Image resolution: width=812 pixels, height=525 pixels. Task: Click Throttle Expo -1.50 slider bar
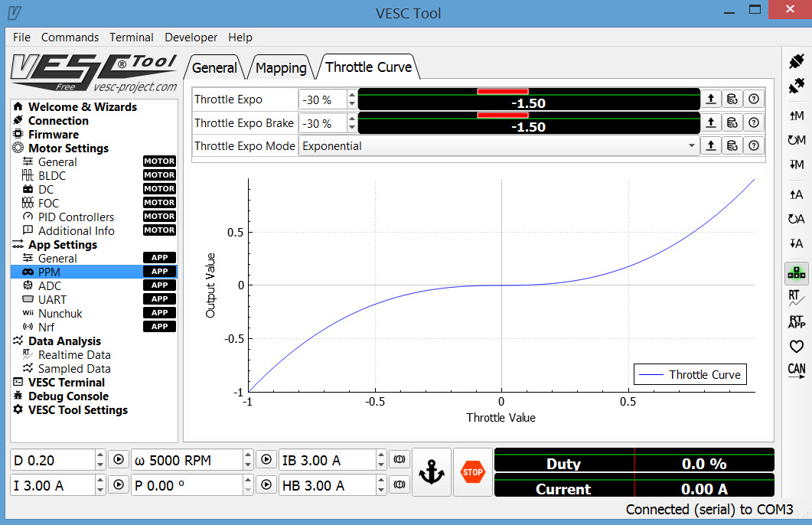click(x=529, y=99)
